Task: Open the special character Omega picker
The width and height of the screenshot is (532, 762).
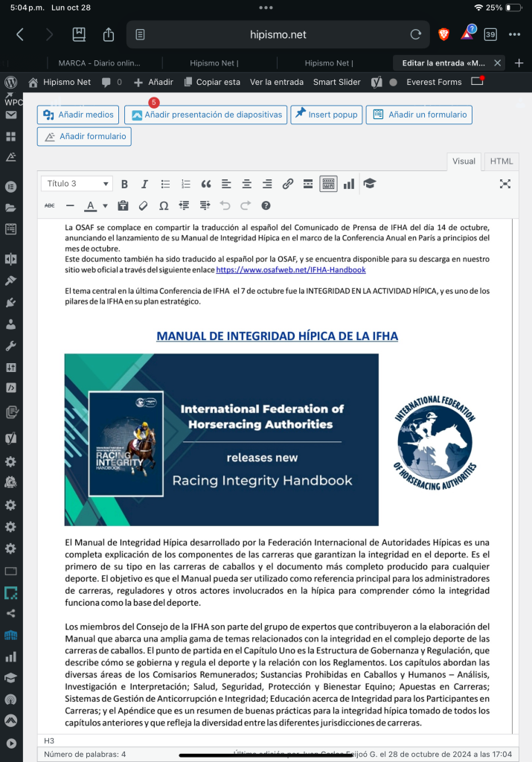Action: [164, 206]
